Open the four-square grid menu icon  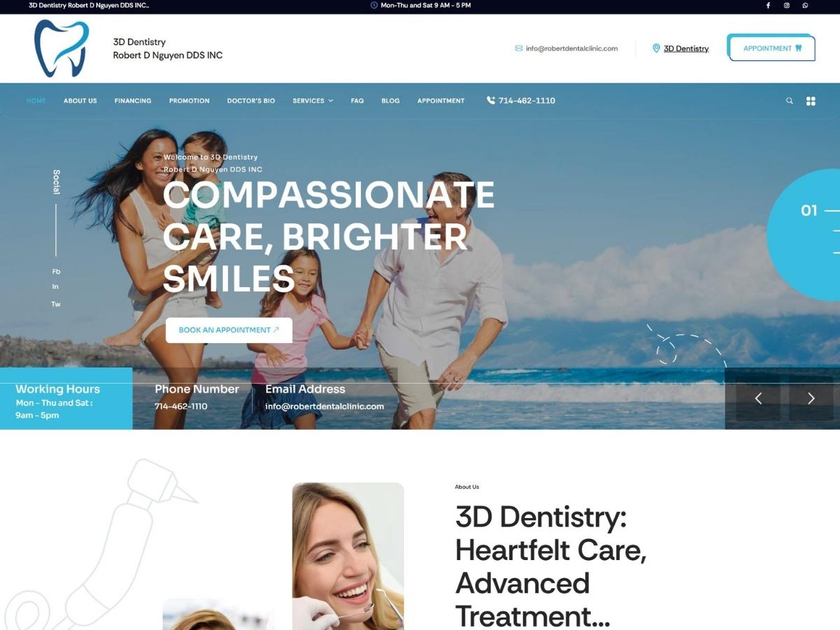(811, 101)
